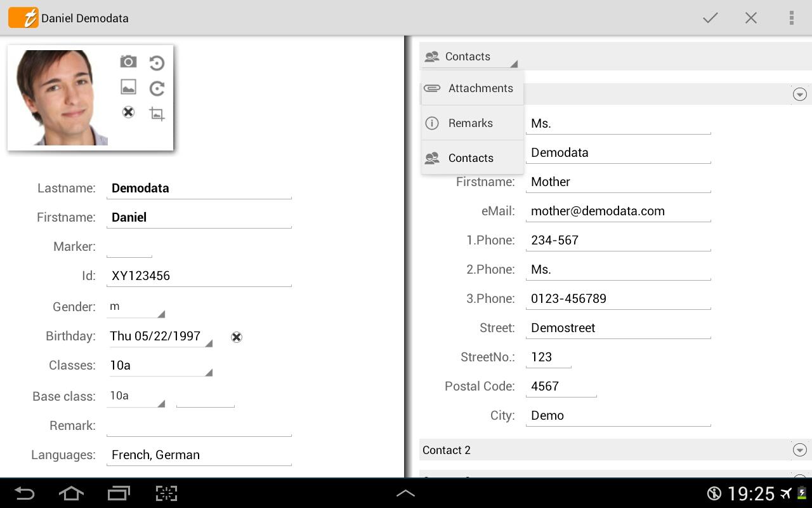Edit the Languages field French, German
The image size is (812, 508).
199,455
